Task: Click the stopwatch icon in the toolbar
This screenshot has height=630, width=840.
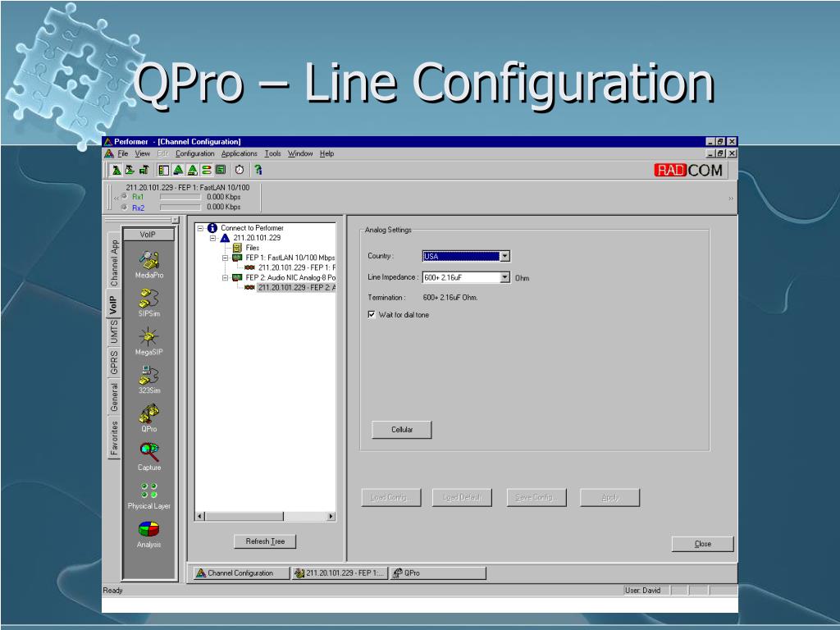Action: point(240,170)
